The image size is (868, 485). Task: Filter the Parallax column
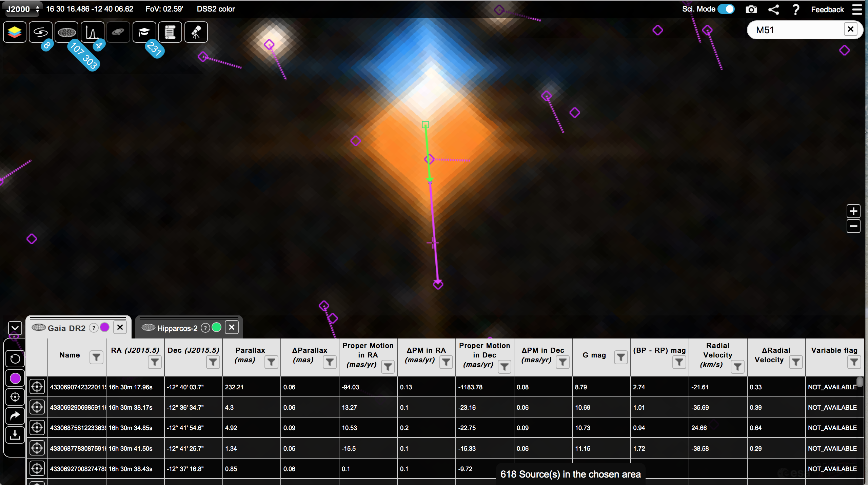[x=271, y=362]
